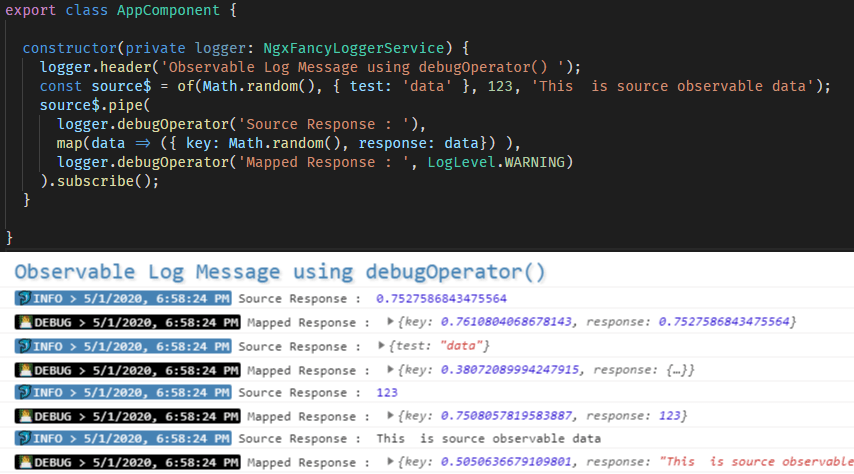Image resolution: width=854 pixels, height=474 pixels.
Task: Click INFO badge icon beside 0.7527586843475564 source value
Action: [x=24, y=298]
